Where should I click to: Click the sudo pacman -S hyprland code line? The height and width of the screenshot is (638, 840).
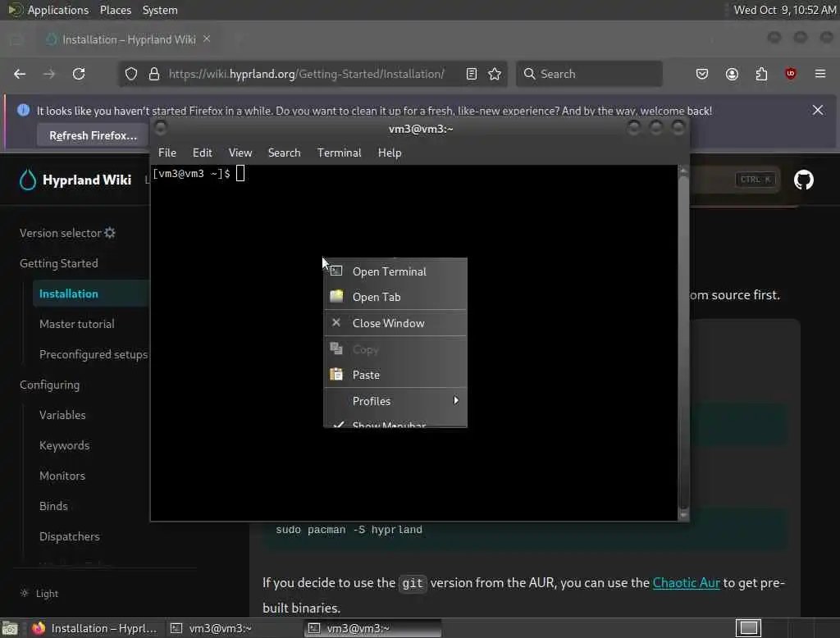point(349,530)
